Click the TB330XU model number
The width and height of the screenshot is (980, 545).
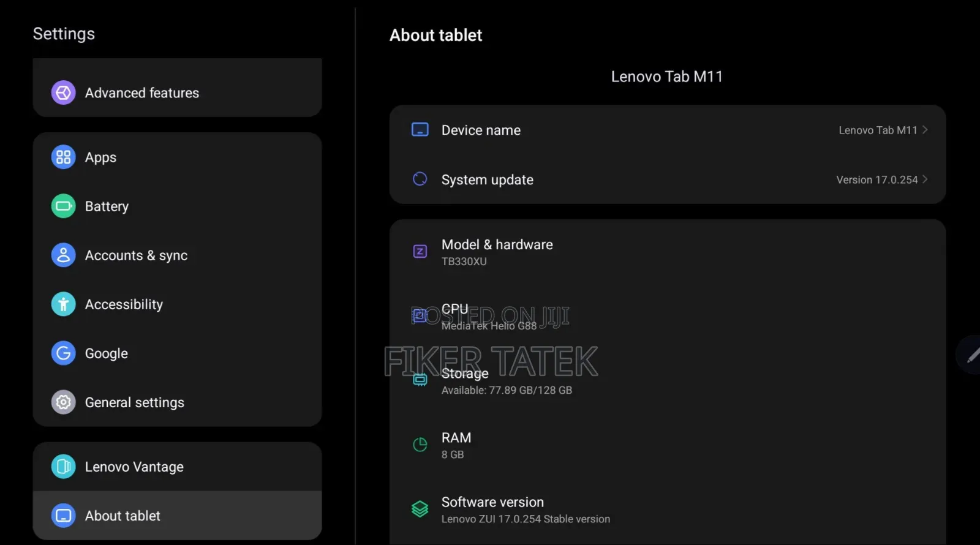pyautogui.click(x=464, y=261)
